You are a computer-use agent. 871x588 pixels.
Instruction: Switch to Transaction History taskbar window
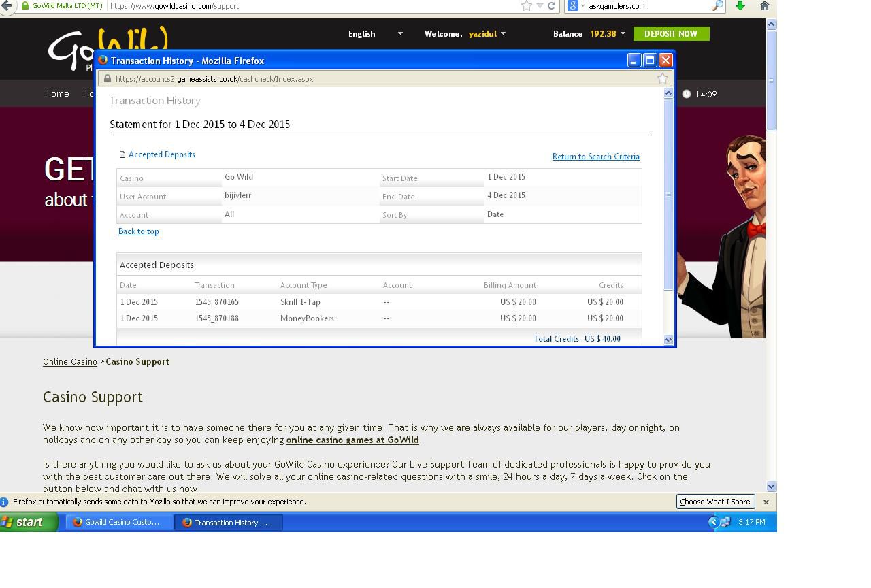coord(229,522)
